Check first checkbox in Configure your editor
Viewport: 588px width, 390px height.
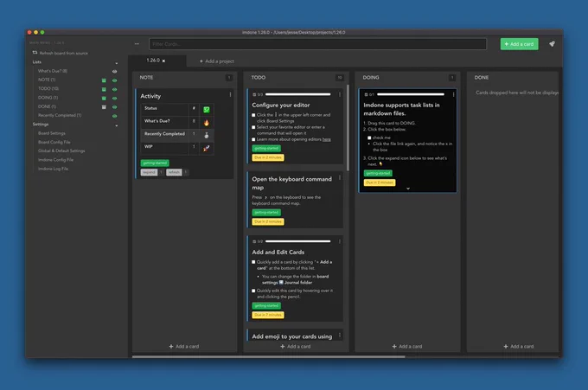click(x=253, y=115)
